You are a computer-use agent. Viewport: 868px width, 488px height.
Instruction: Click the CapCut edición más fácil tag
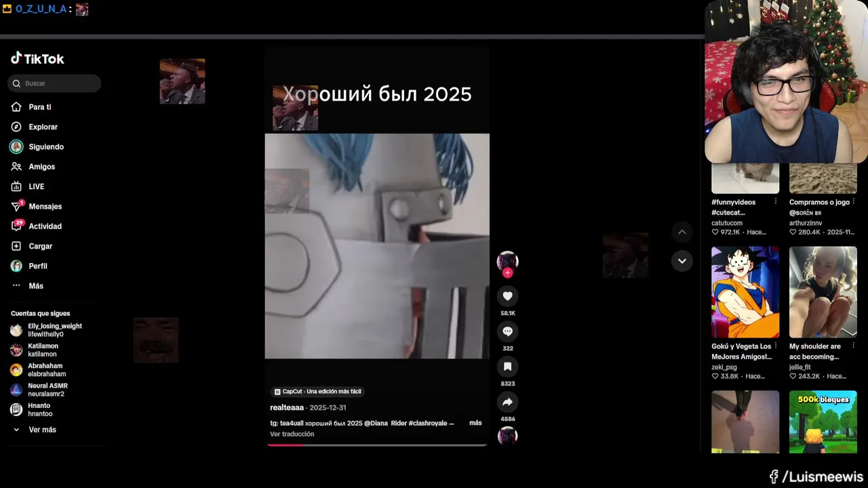pyautogui.click(x=318, y=392)
